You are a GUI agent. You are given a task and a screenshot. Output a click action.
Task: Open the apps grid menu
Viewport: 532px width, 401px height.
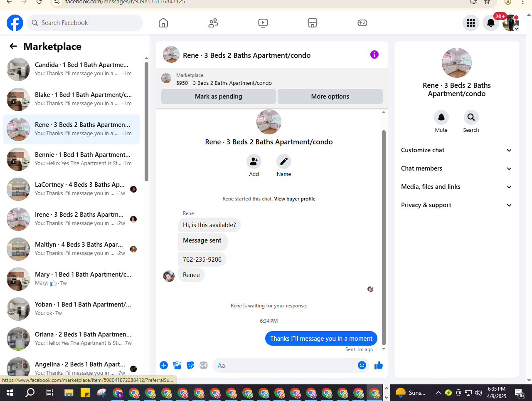[471, 23]
